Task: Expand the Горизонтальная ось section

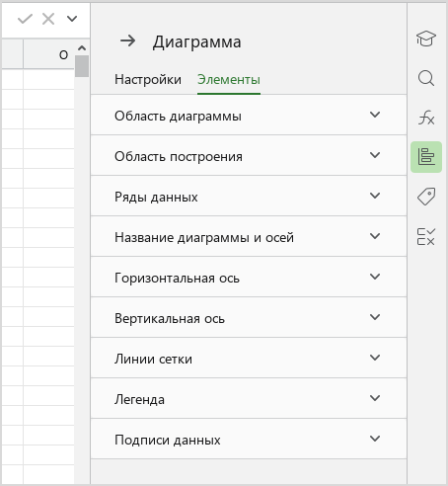Action: click(249, 277)
